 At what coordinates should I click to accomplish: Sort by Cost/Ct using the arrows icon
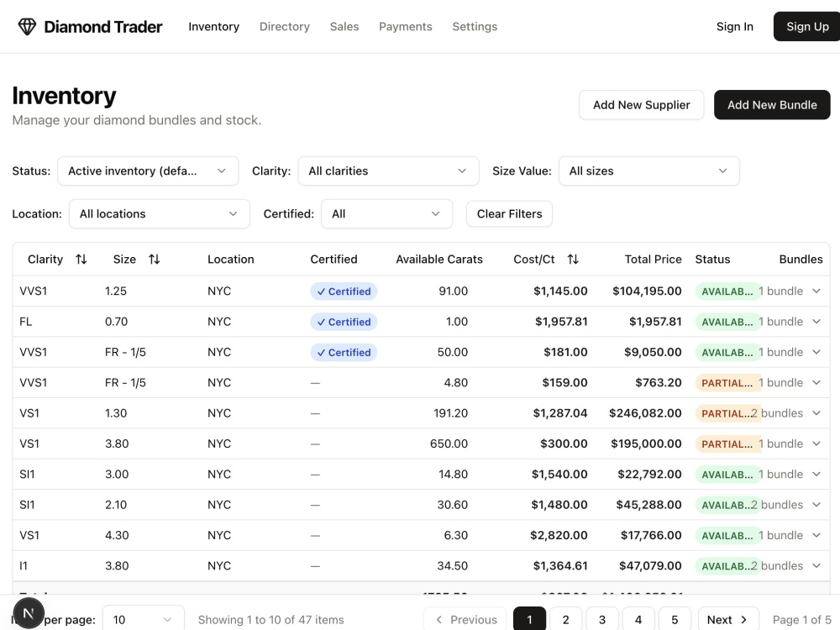(573, 260)
